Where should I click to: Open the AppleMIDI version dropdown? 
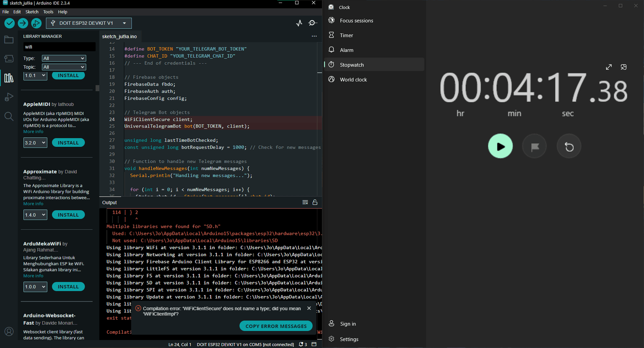coord(35,143)
